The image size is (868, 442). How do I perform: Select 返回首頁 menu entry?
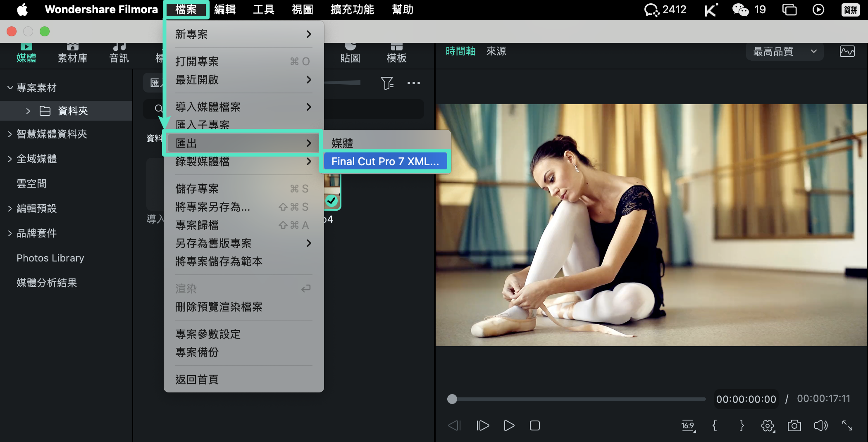coord(243,379)
